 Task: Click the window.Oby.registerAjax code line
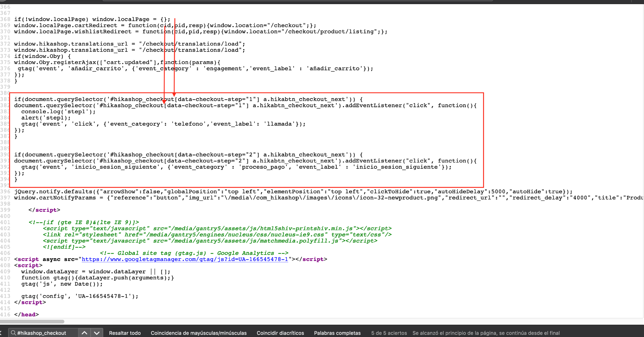coord(117,62)
